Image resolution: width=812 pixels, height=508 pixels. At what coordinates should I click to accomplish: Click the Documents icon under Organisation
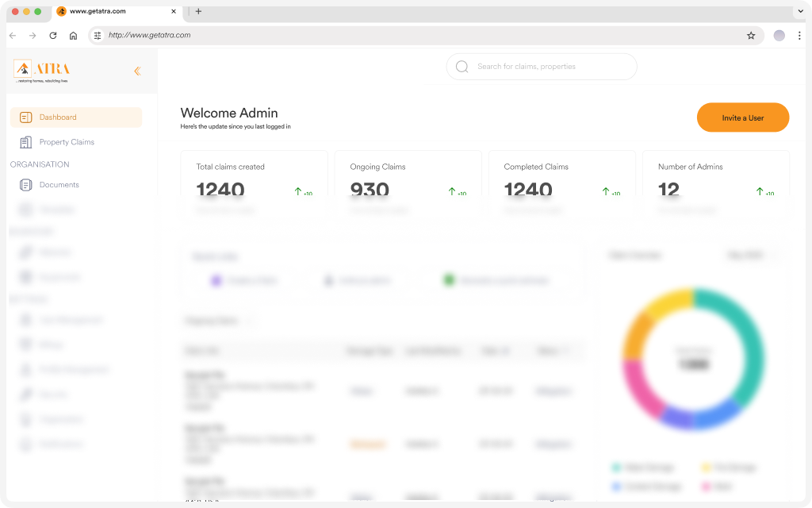point(25,185)
